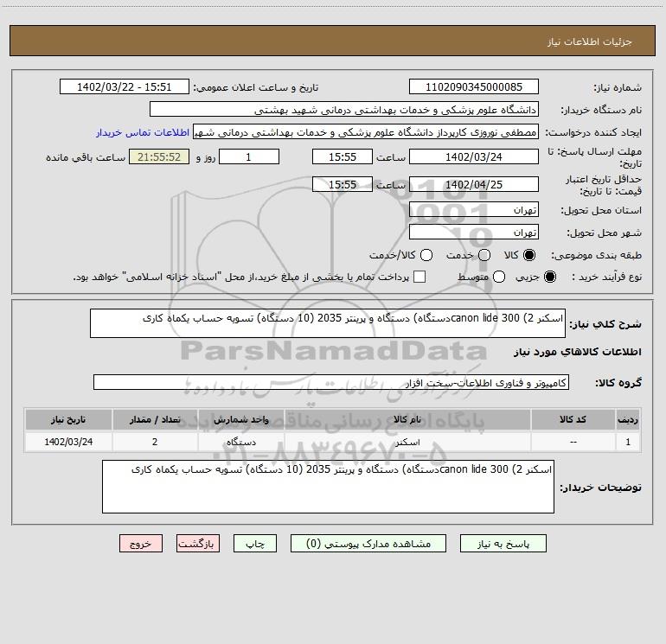
Task: Select the جزیی purchase type radio
Action: [549, 277]
